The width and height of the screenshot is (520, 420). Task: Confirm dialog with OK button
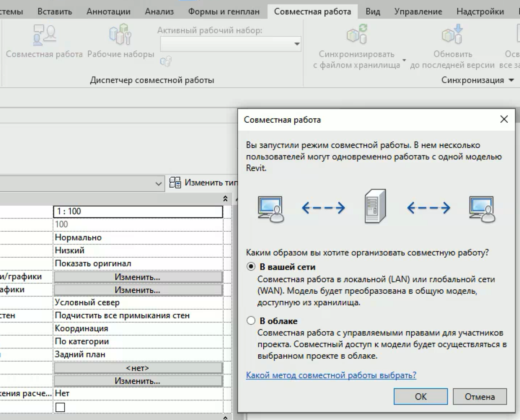(420, 397)
